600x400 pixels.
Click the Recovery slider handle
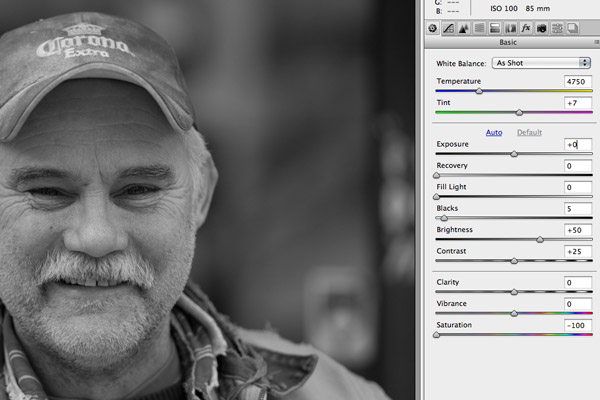click(437, 175)
